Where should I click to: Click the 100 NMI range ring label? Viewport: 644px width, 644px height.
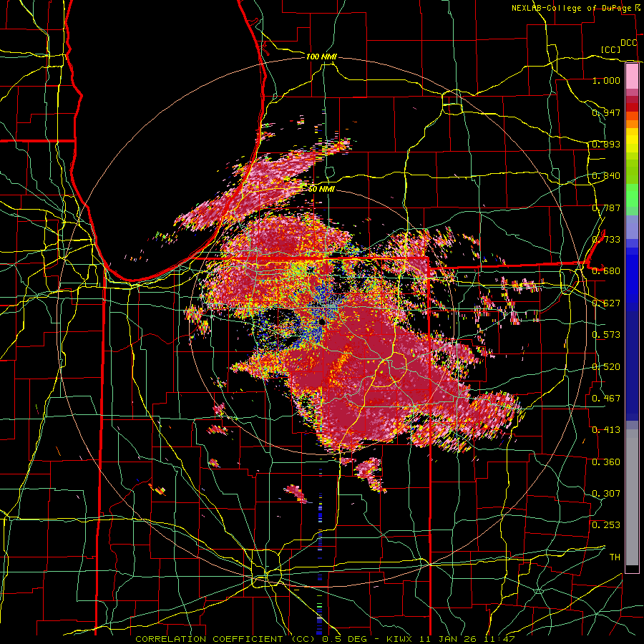[x=321, y=57]
